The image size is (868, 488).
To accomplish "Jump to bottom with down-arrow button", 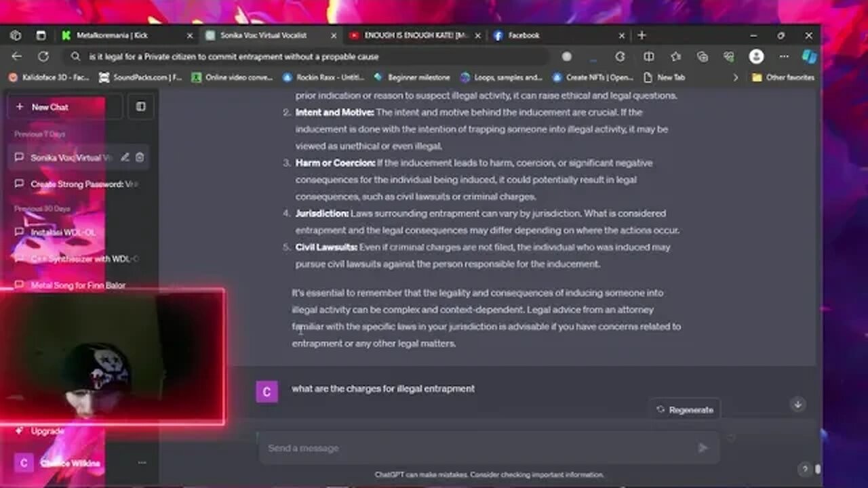I will (x=797, y=404).
